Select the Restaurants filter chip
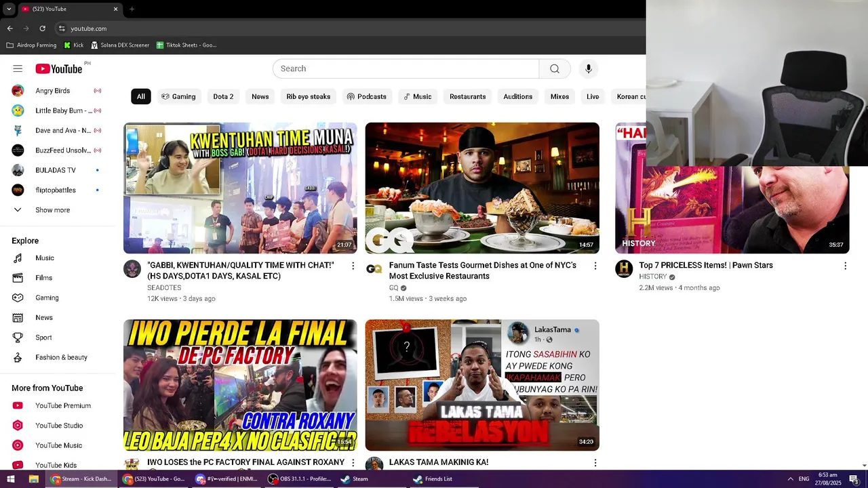The image size is (868, 488). (x=468, y=97)
